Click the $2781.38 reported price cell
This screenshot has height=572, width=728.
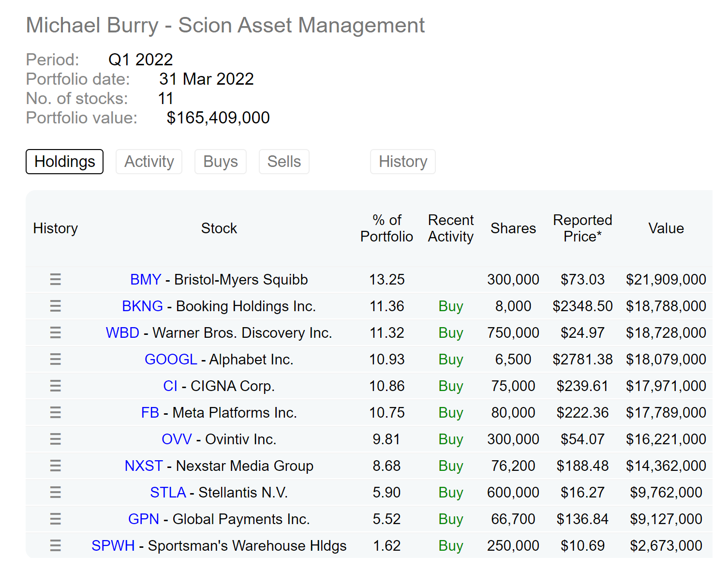tap(582, 360)
